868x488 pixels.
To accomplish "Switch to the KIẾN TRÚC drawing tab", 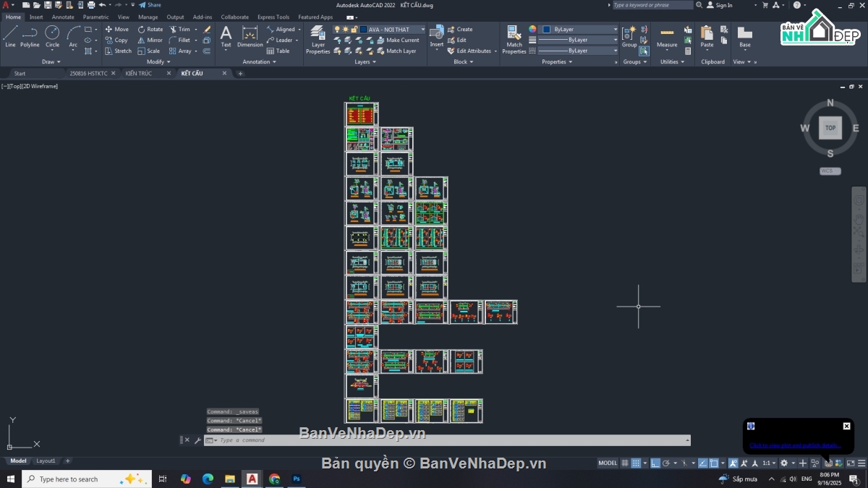I will coord(139,73).
